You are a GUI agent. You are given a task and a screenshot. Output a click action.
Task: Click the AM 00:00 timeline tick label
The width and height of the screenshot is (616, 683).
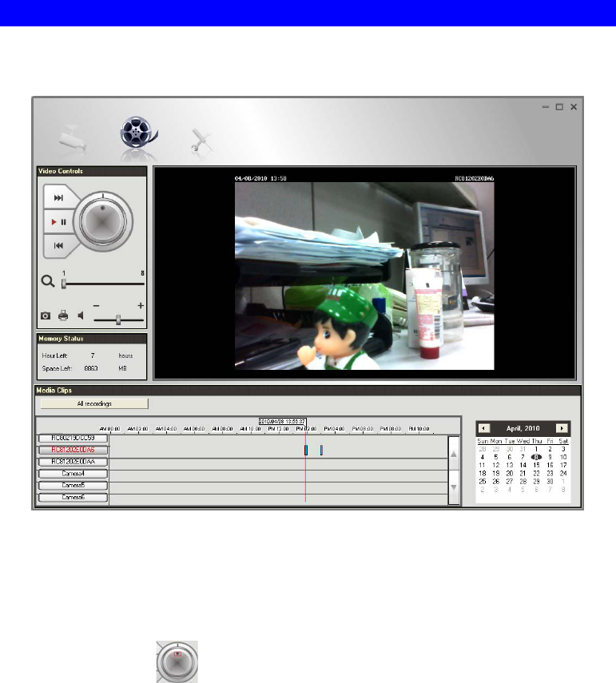(109, 429)
